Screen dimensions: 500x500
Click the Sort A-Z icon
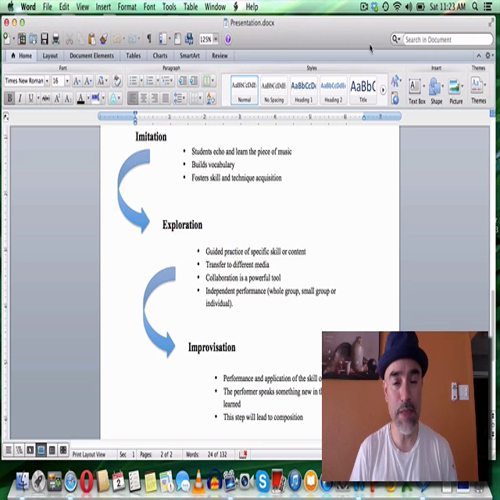coord(211,98)
